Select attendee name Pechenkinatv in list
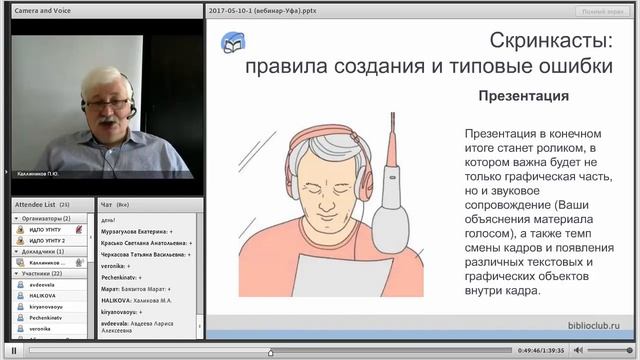The image size is (640, 360). [45, 318]
